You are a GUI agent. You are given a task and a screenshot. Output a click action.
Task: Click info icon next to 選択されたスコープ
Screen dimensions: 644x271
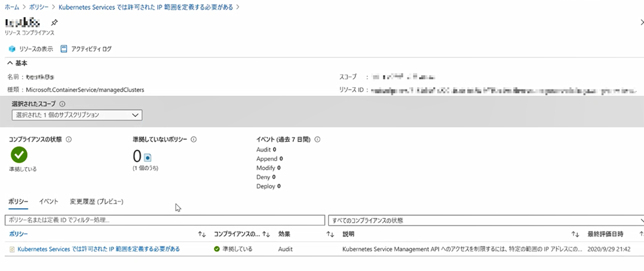point(62,104)
